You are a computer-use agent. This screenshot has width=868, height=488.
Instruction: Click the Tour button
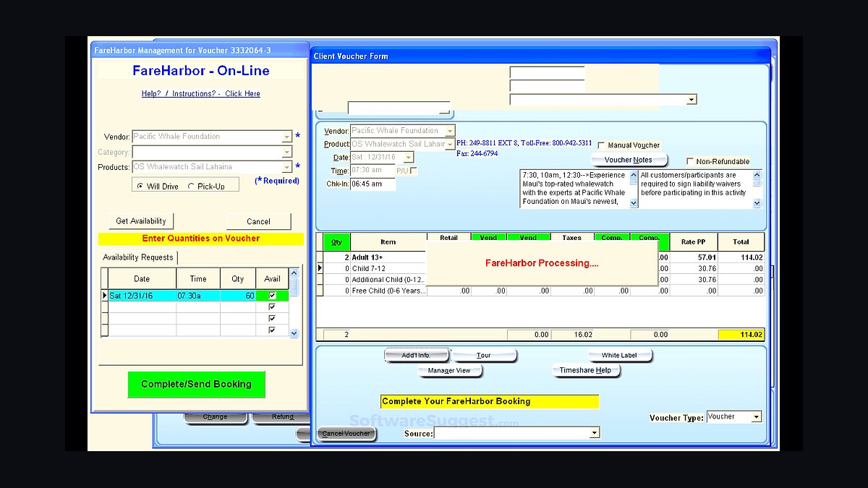(484, 356)
